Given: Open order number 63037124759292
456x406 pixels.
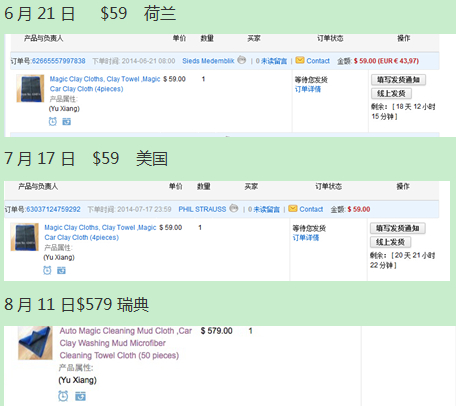Looking at the screenshot, I should tap(53, 209).
